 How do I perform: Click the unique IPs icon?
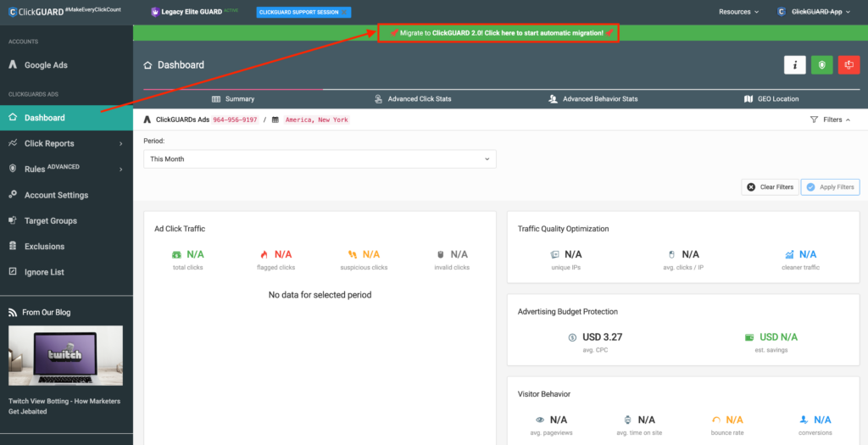554,254
